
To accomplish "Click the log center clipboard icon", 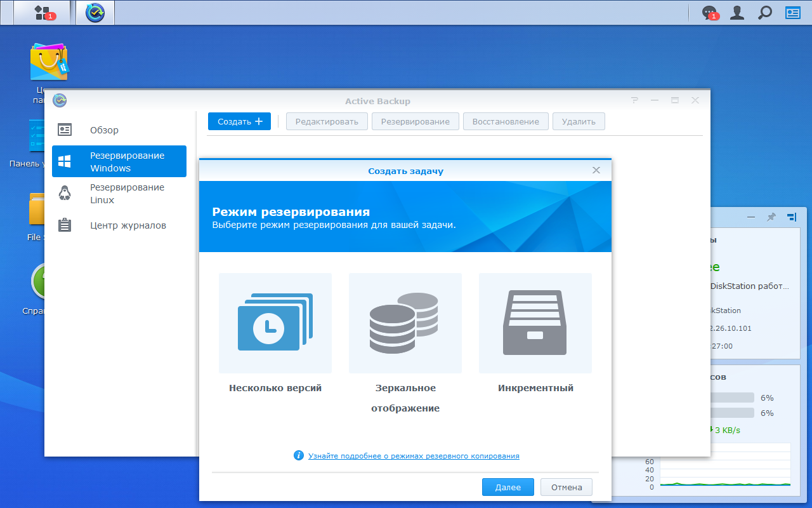I will (x=65, y=225).
